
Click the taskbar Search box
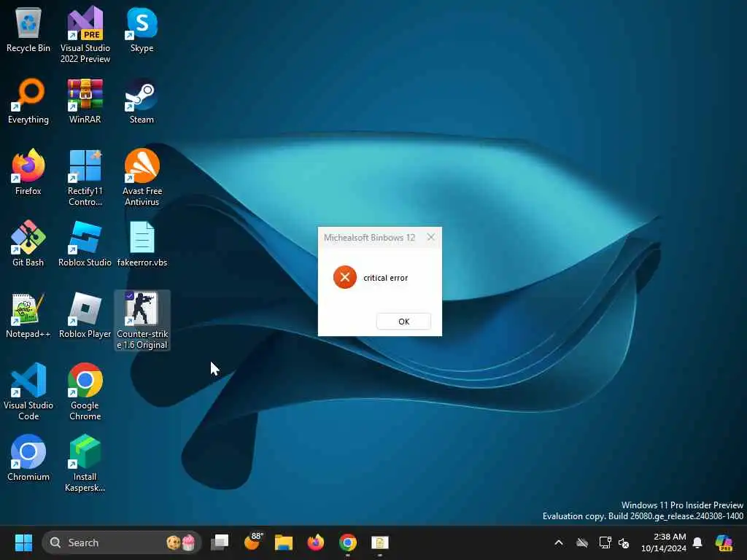pos(122,542)
